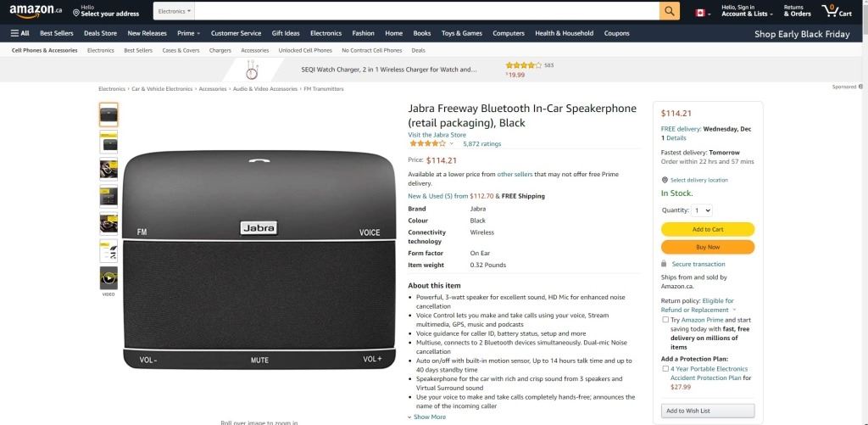Open the Best Sellers nav item
This screenshot has height=425, width=868.
pyautogui.click(x=57, y=33)
